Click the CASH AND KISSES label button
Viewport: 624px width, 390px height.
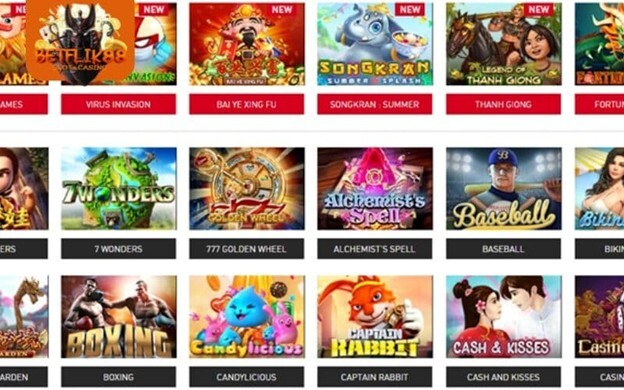503,377
